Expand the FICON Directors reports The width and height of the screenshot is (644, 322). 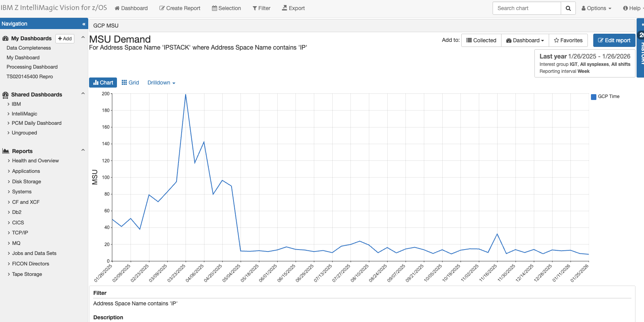31,264
